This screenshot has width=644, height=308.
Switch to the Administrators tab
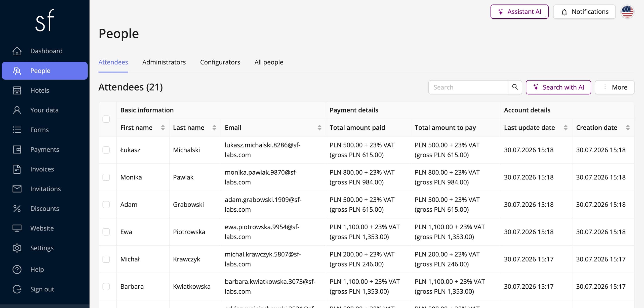(164, 62)
